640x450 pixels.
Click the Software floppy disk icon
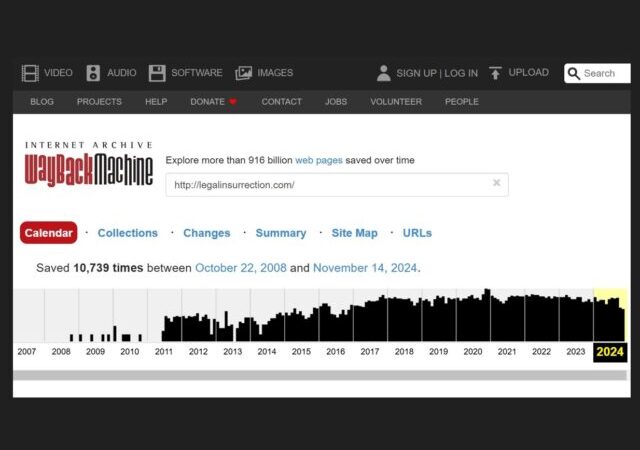coord(157,73)
